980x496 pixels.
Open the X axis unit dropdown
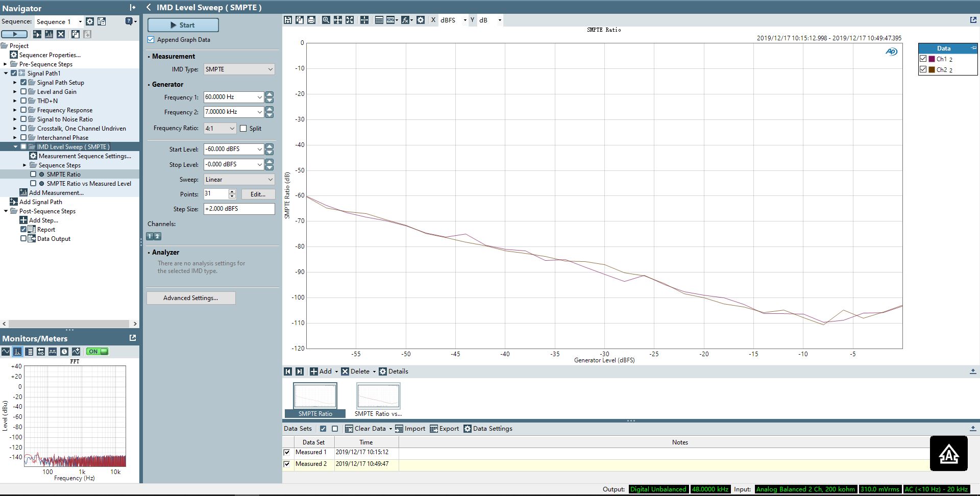453,20
